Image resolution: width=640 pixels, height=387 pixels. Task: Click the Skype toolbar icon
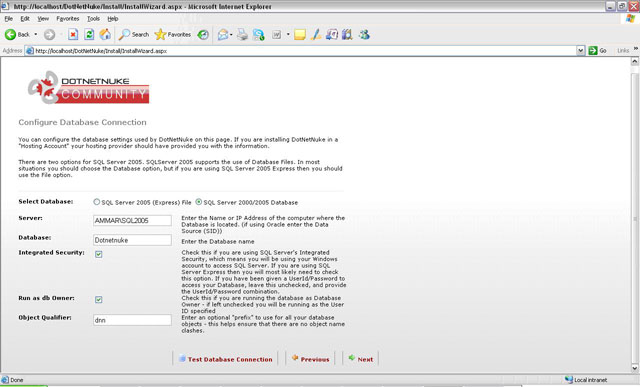[258, 35]
